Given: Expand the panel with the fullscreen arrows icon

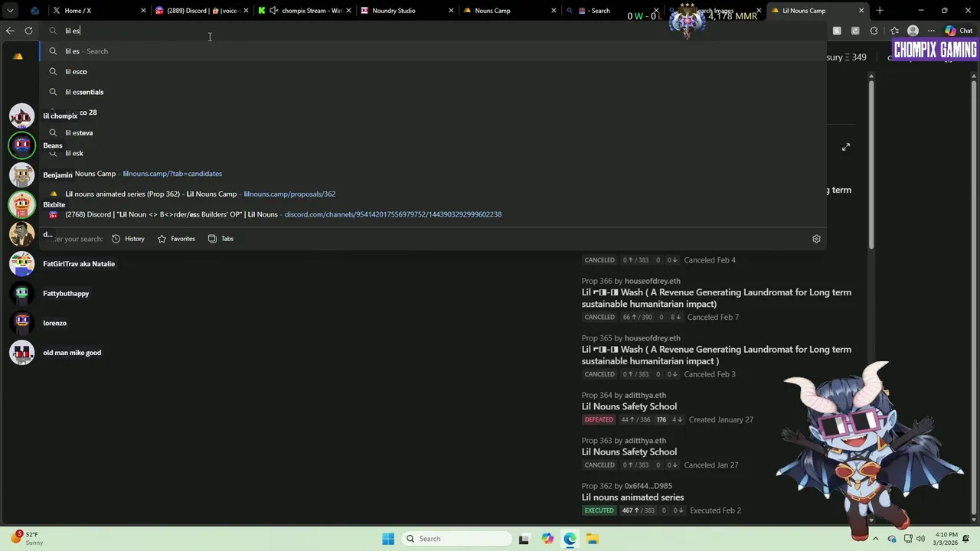Looking at the screenshot, I should [x=846, y=147].
